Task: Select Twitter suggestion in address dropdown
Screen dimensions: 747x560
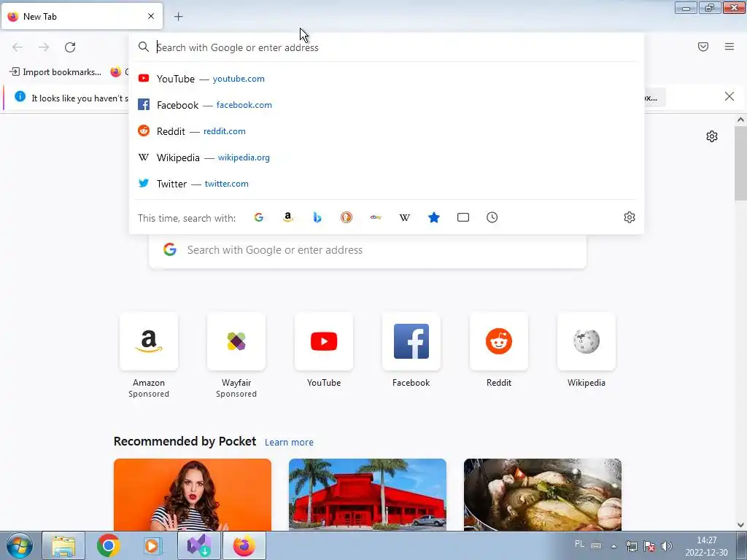Action: (387, 183)
